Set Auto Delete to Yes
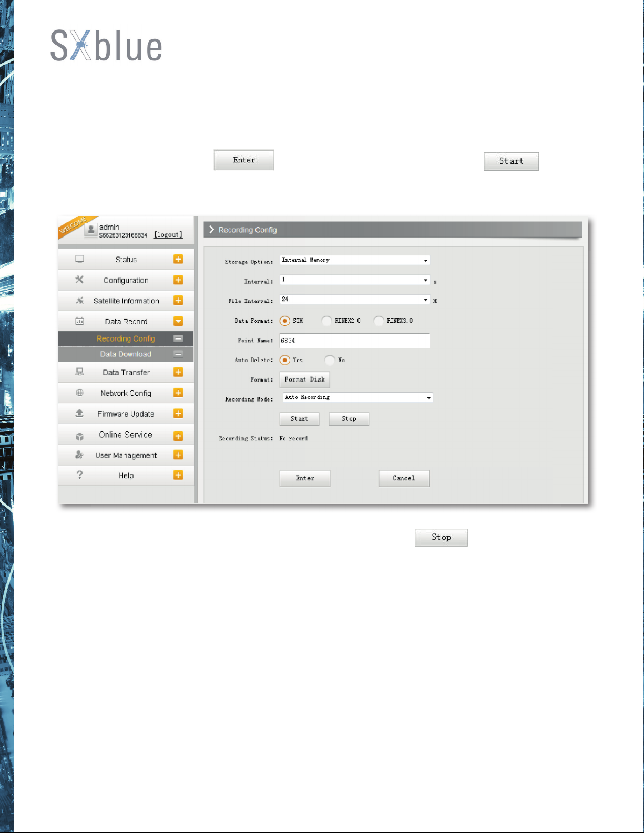 (285, 360)
